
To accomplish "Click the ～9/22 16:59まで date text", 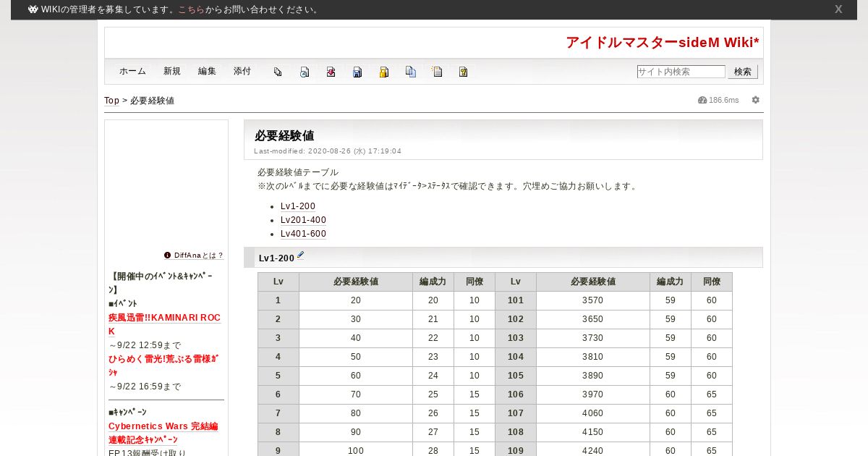I will [145, 387].
